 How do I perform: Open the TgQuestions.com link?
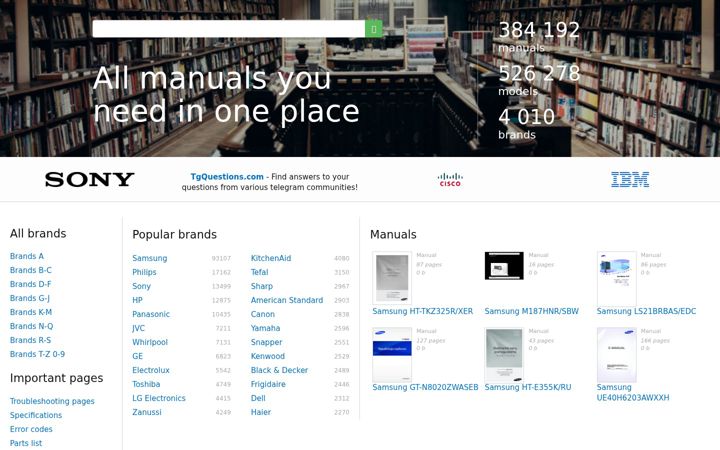[x=227, y=176]
